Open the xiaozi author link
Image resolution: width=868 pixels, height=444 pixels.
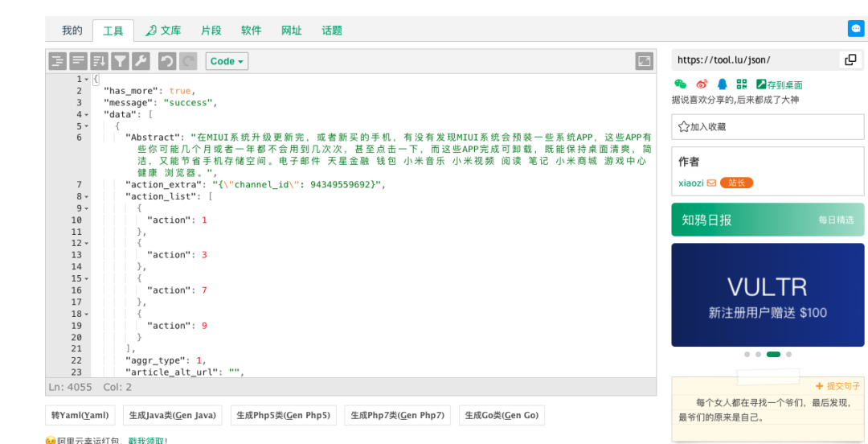(x=691, y=183)
